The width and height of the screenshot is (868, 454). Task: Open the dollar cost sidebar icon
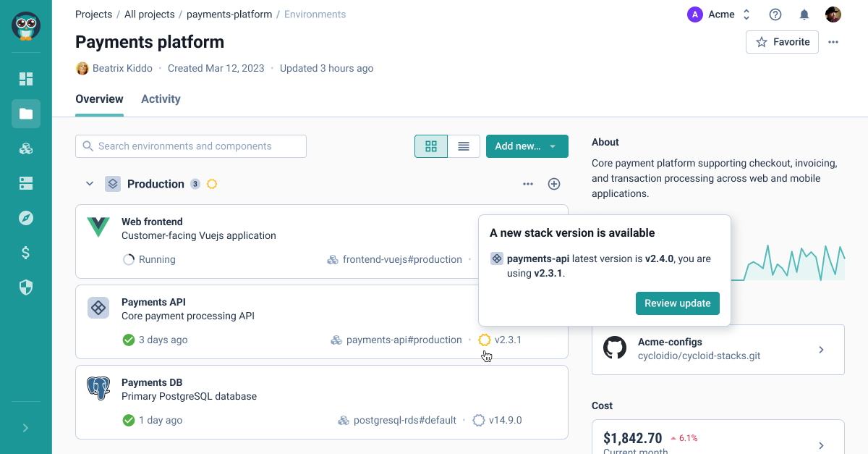[x=26, y=253]
